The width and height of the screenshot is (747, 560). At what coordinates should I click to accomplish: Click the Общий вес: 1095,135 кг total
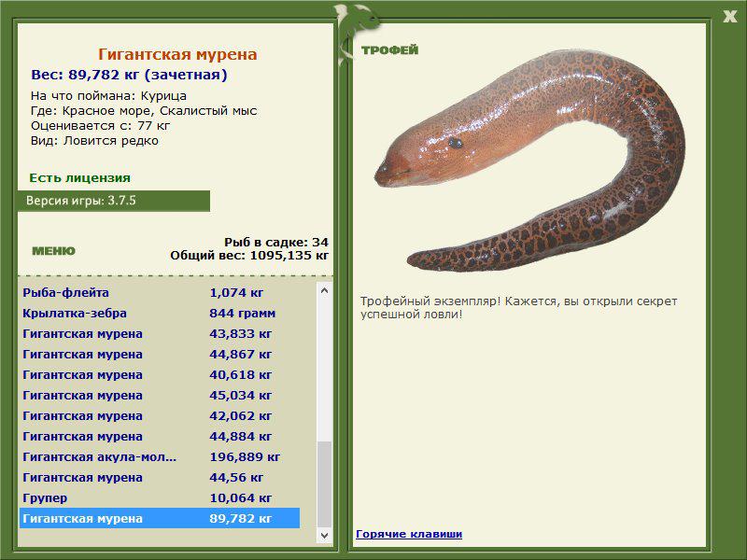tap(249, 255)
